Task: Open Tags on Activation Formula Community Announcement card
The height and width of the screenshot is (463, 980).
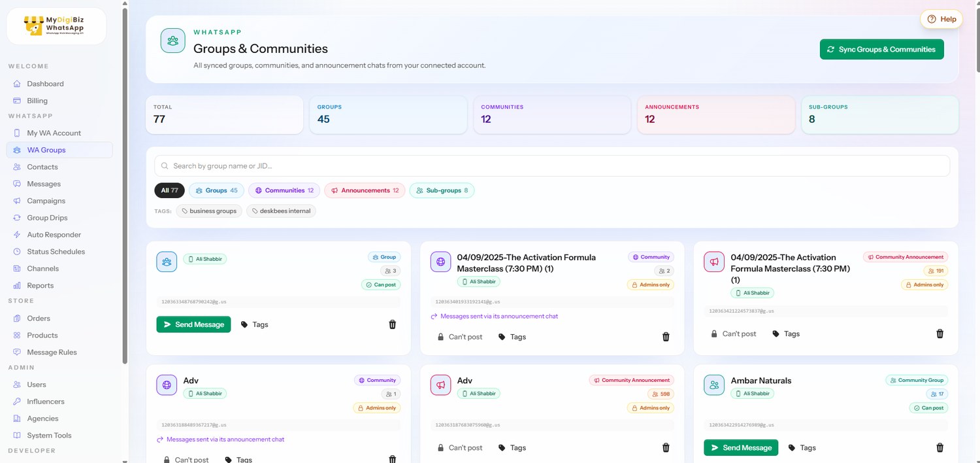Action: click(x=785, y=334)
